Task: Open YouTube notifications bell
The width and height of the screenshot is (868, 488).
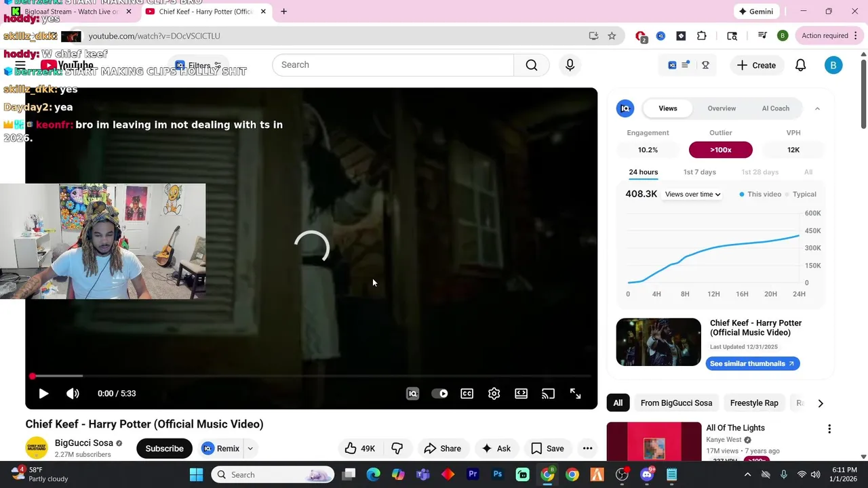Action: click(x=801, y=65)
